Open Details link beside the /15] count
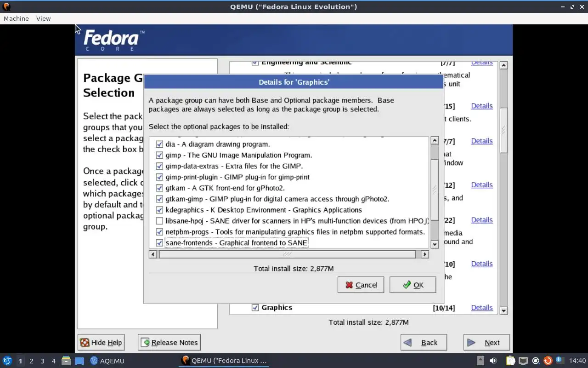 point(482,105)
